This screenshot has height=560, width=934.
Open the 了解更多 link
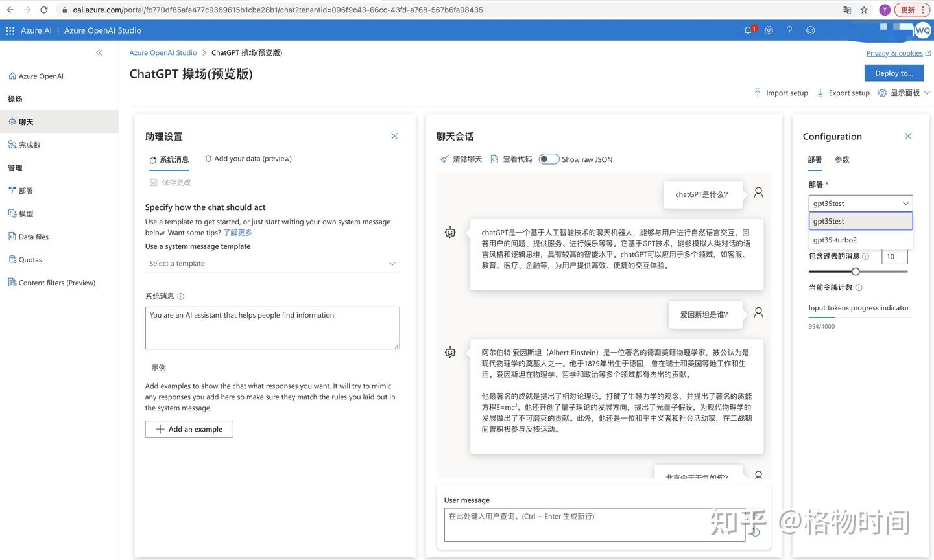click(x=237, y=232)
